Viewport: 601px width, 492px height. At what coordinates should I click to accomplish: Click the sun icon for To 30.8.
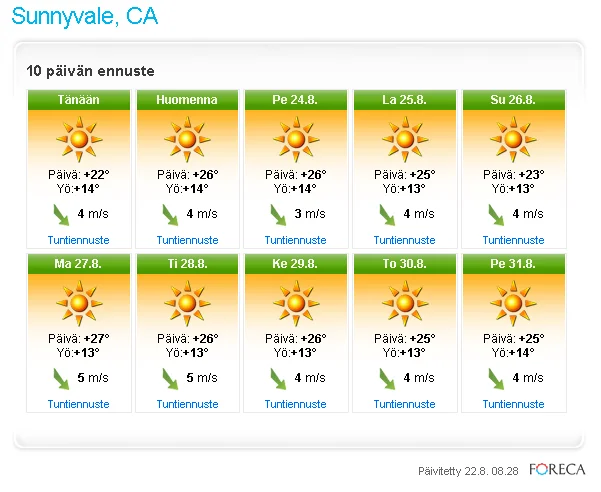point(404,300)
